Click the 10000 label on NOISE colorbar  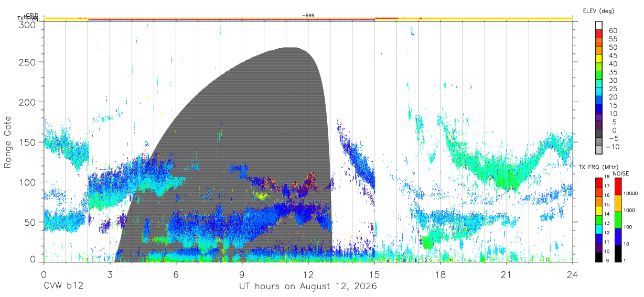coord(630,194)
